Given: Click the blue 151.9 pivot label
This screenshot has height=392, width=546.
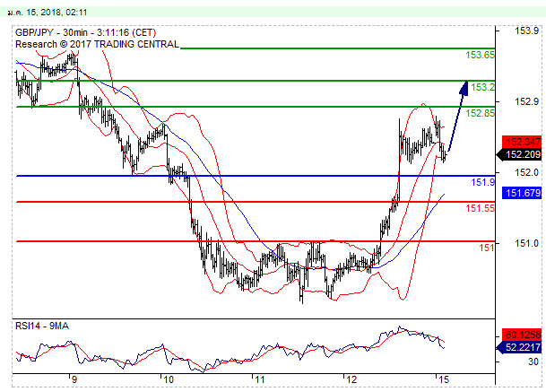Looking at the screenshot, I should coord(482,182).
